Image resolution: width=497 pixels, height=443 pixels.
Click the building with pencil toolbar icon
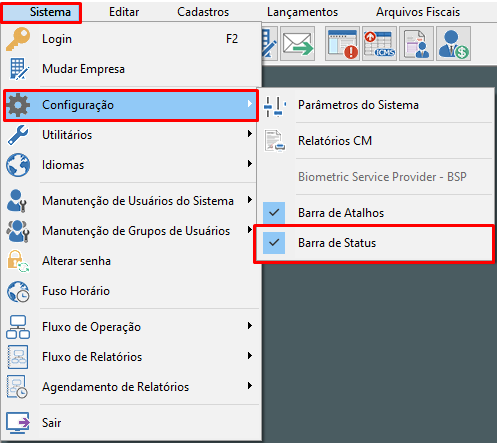[269, 44]
